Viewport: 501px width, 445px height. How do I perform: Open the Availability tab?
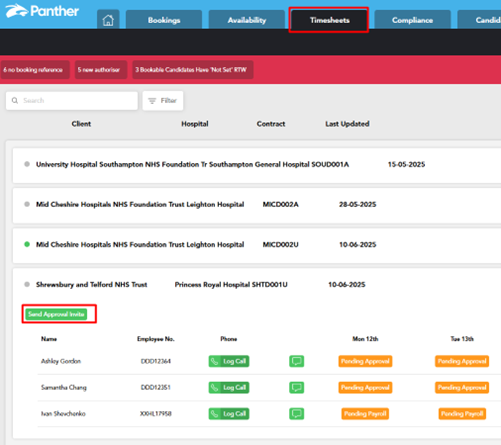pos(247,20)
